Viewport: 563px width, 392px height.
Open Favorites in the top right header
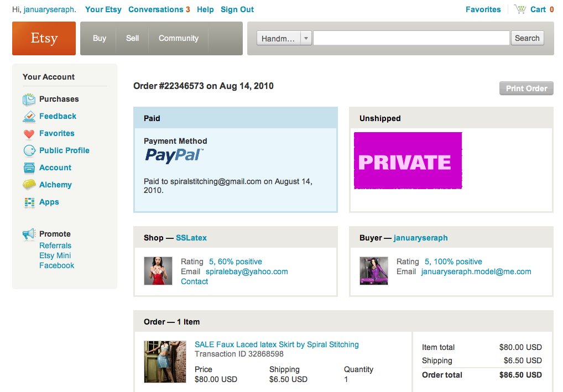point(483,9)
